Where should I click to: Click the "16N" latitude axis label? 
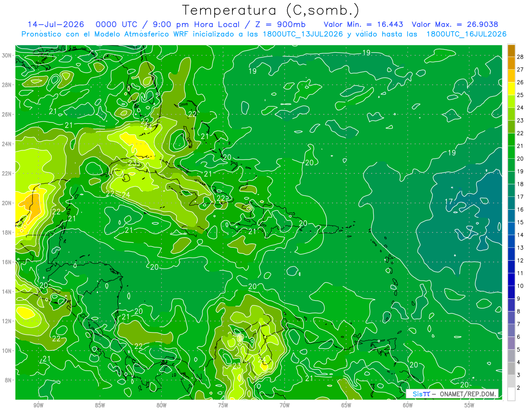pyautogui.click(x=7, y=262)
